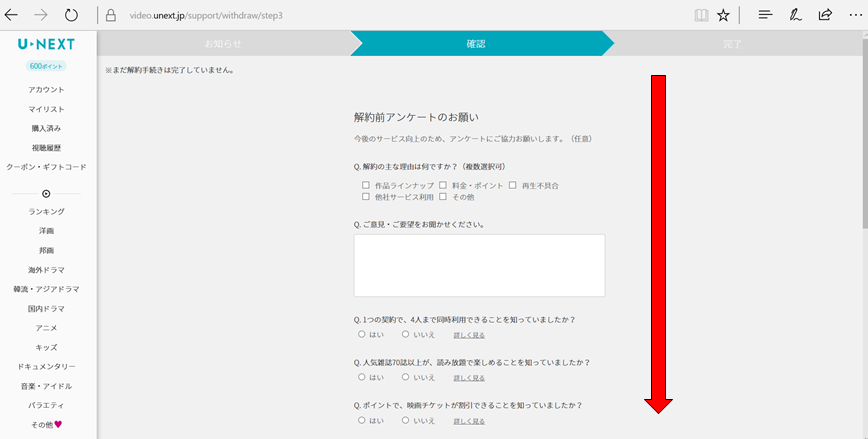This screenshot has width=868, height=439.
Task: Add page to favorites with star icon
Action: [x=723, y=15]
